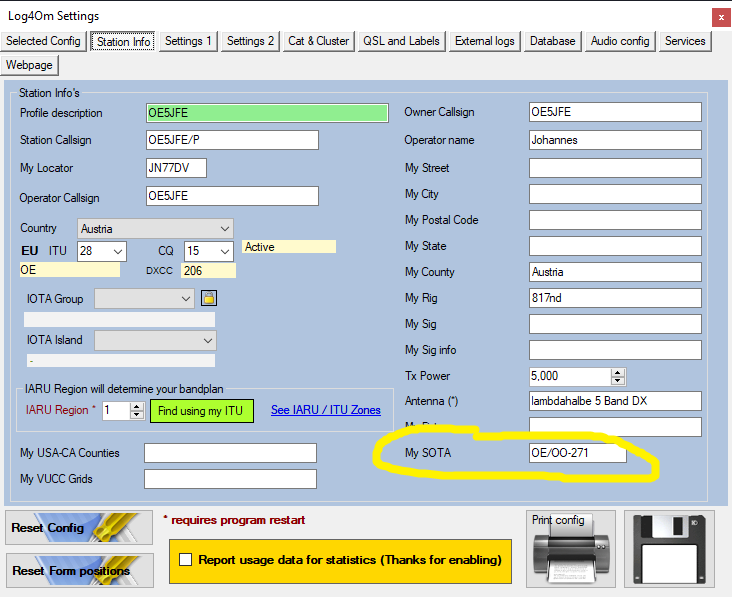Click the My USA-CA Counties field
The height and width of the screenshot is (597, 732).
(230, 453)
